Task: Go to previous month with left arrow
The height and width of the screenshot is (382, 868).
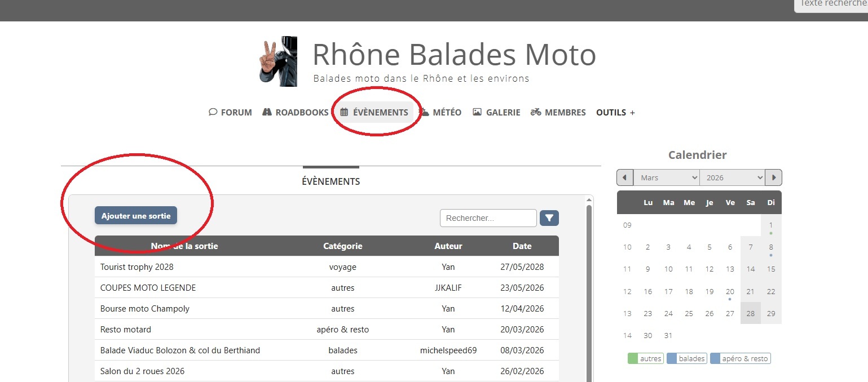Action: click(625, 177)
